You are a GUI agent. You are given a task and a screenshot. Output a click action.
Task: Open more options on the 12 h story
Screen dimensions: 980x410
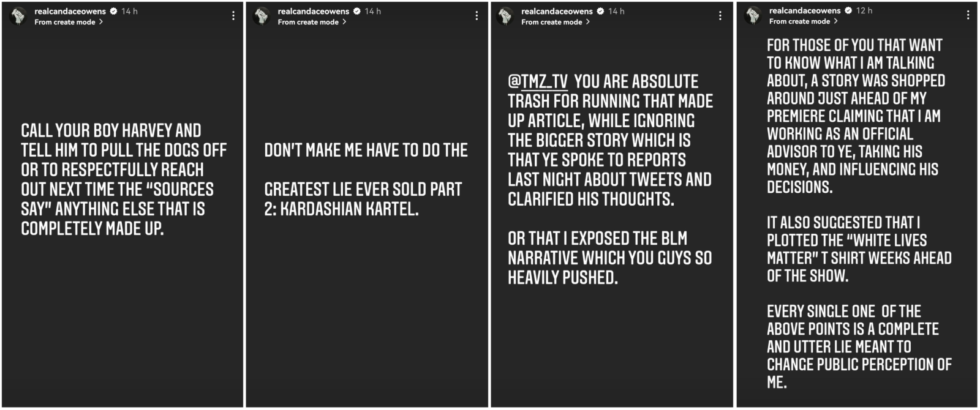968,15
